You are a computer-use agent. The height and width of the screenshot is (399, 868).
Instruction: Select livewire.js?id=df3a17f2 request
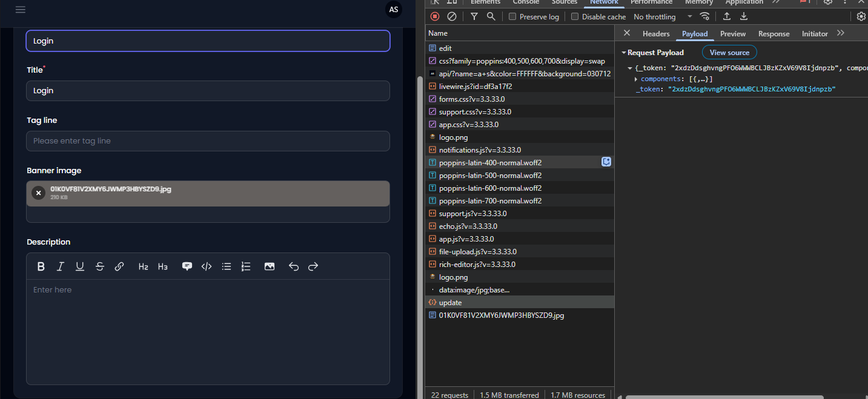coord(520,87)
